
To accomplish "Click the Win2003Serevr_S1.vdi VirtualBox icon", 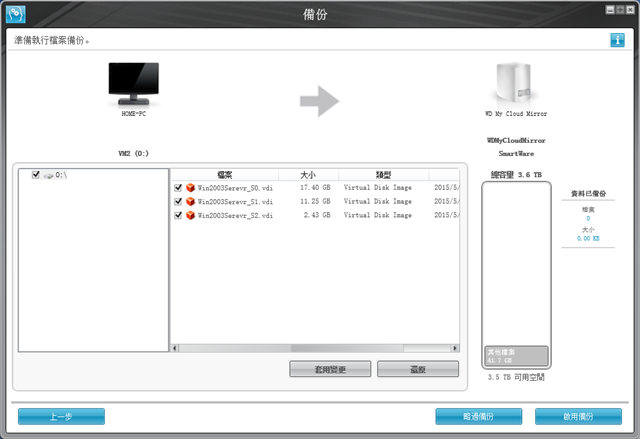I will coord(190,202).
